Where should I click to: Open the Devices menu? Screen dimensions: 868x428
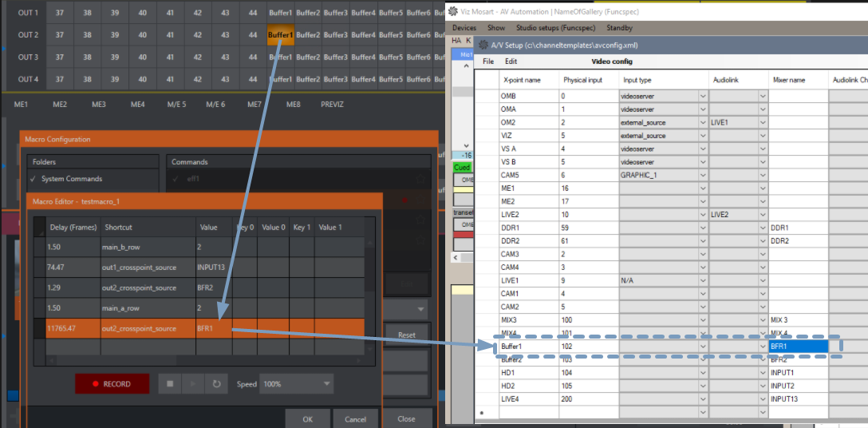pyautogui.click(x=464, y=28)
